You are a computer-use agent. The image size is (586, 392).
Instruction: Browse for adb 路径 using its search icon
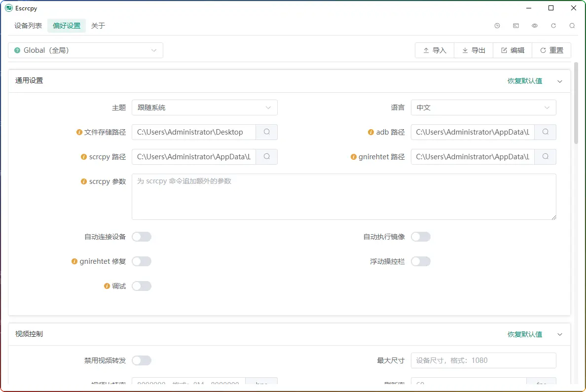[546, 132]
